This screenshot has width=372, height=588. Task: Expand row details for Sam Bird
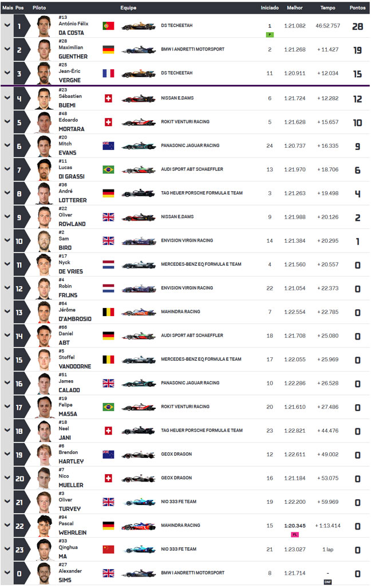pyautogui.click(x=7, y=240)
